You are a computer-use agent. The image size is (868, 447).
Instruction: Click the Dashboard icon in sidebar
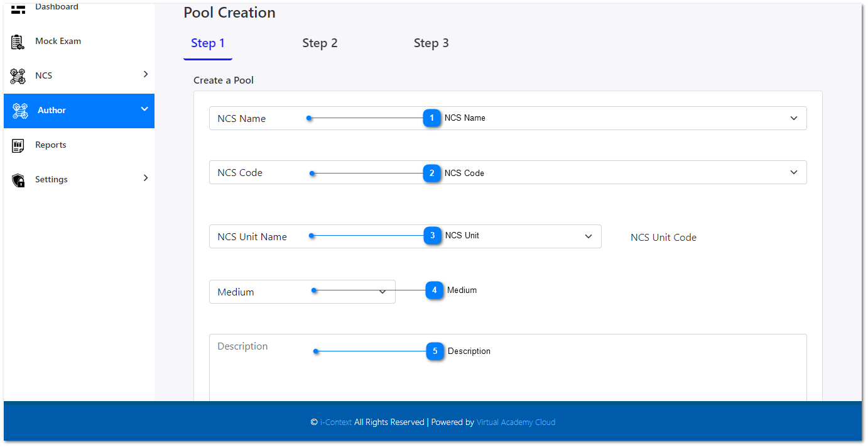18,8
